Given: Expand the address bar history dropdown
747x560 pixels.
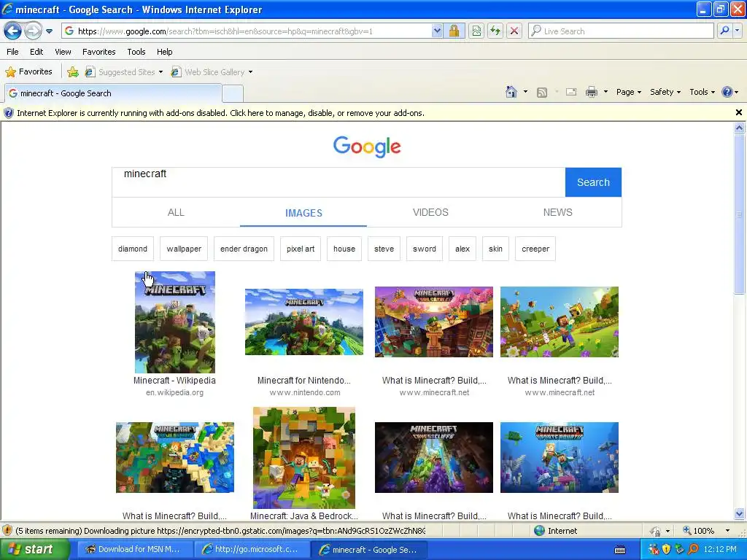Looking at the screenshot, I should pyautogui.click(x=437, y=31).
